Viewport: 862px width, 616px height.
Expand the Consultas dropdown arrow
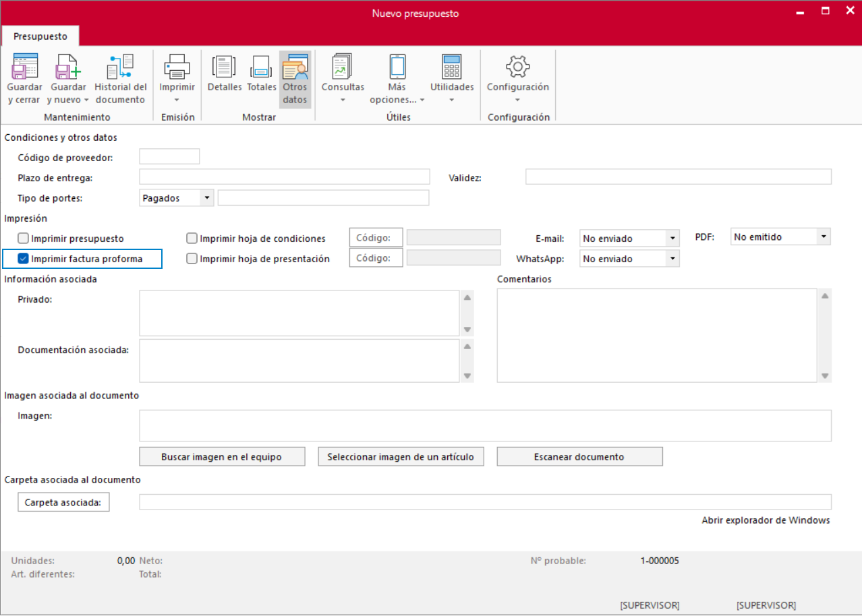[343, 100]
